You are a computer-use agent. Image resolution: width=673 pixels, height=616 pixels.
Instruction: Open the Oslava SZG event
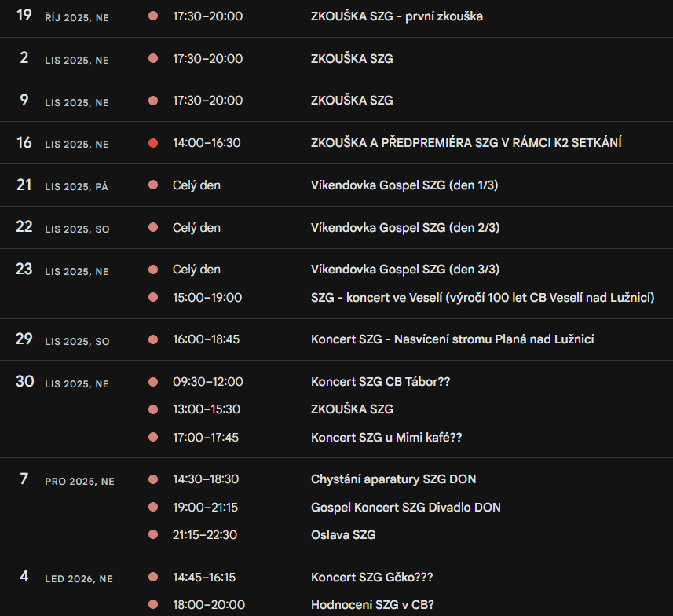(343, 535)
